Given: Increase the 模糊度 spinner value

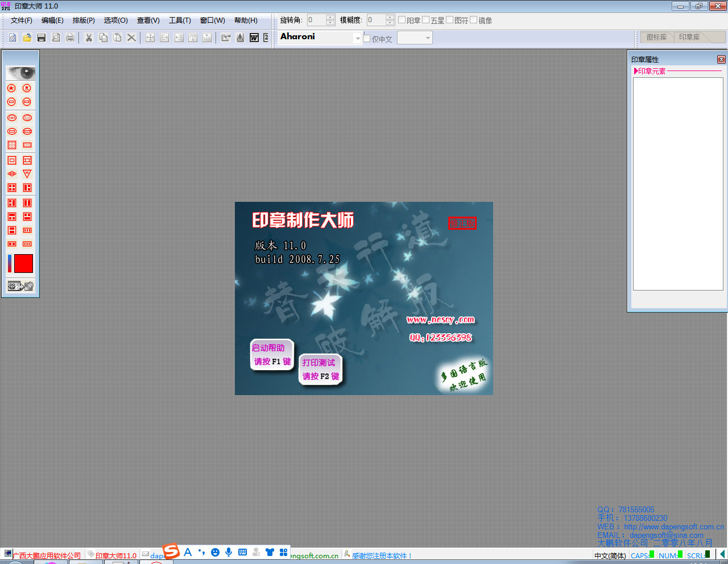Looking at the screenshot, I should coord(390,17).
